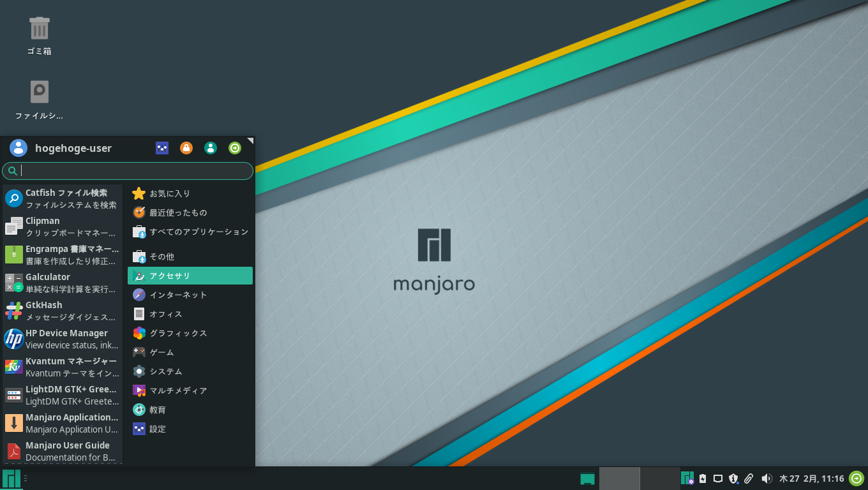This screenshot has height=490, width=868.
Task: Click the settings manager icon in menu header
Action: tap(162, 148)
